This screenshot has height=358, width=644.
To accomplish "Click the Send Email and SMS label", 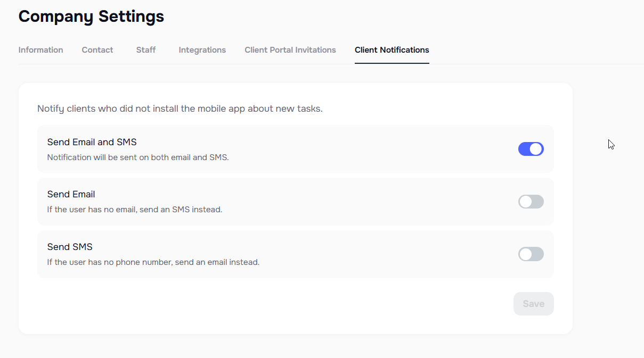I will click(x=92, y=141).
